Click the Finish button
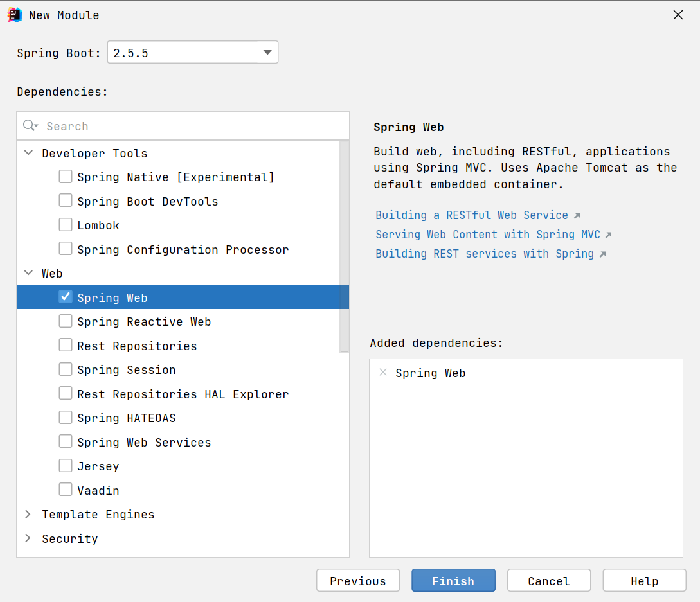700x602 pixels. [x=453, y=581]
